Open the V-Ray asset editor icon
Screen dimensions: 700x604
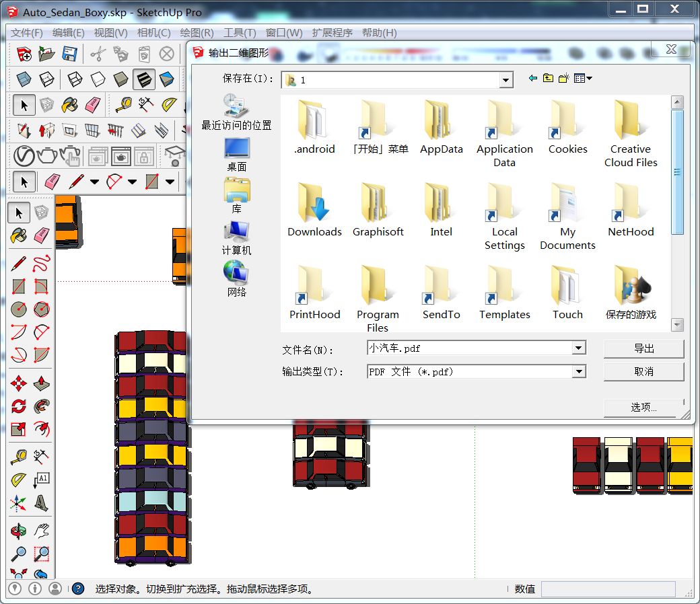(24, 156)
